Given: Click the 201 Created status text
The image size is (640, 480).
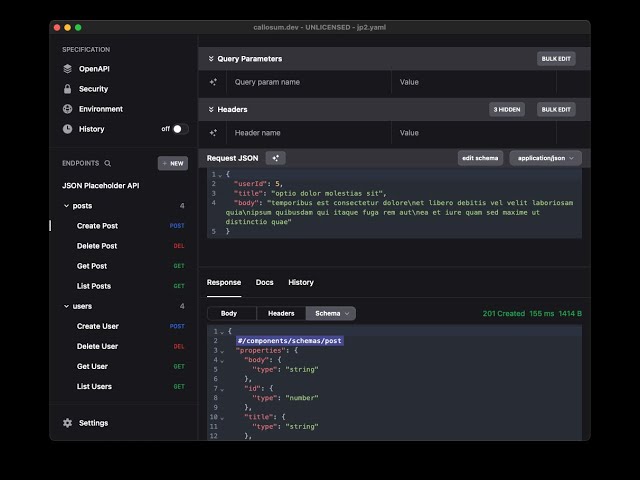Looking at the screenshot, I should (x=504, y=313).
